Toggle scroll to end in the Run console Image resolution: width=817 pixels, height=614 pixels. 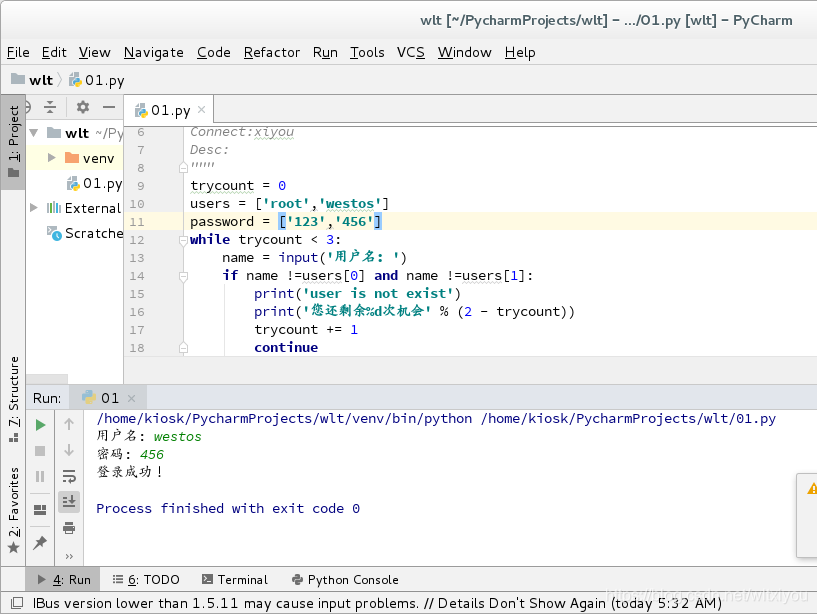(x=69, y=501)
